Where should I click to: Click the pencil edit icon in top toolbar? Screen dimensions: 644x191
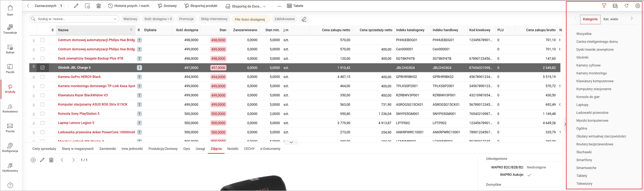point(76,6)
